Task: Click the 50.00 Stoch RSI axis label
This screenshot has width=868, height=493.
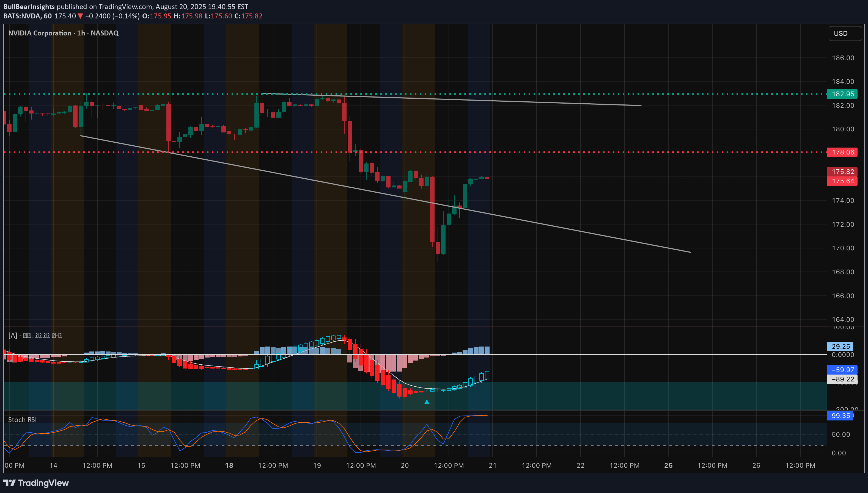Action: 841,434
